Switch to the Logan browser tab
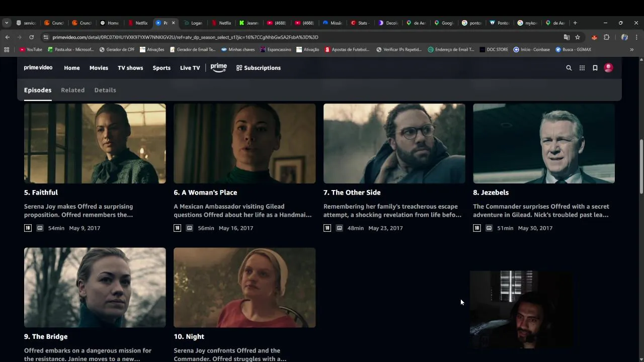 [x=193, y=23]
